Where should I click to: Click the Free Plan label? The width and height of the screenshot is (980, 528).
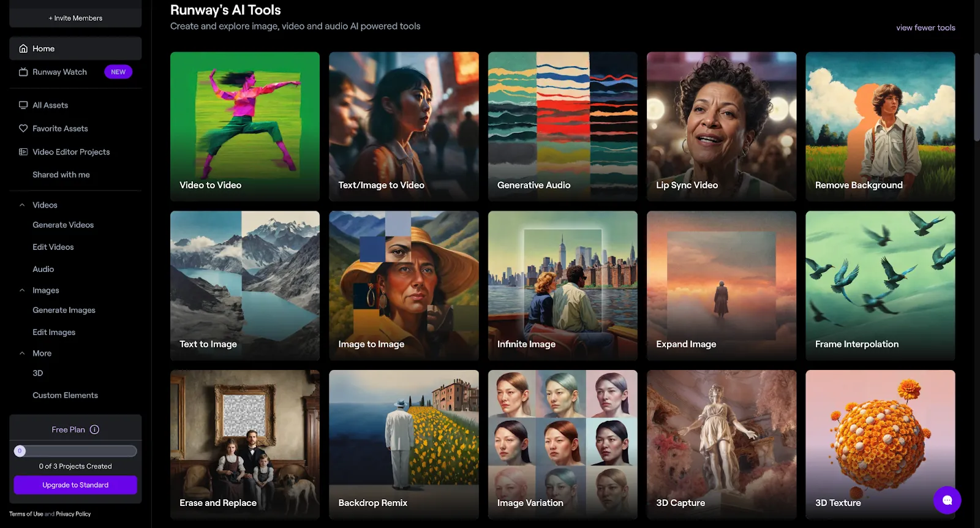[x=68, y=429]
